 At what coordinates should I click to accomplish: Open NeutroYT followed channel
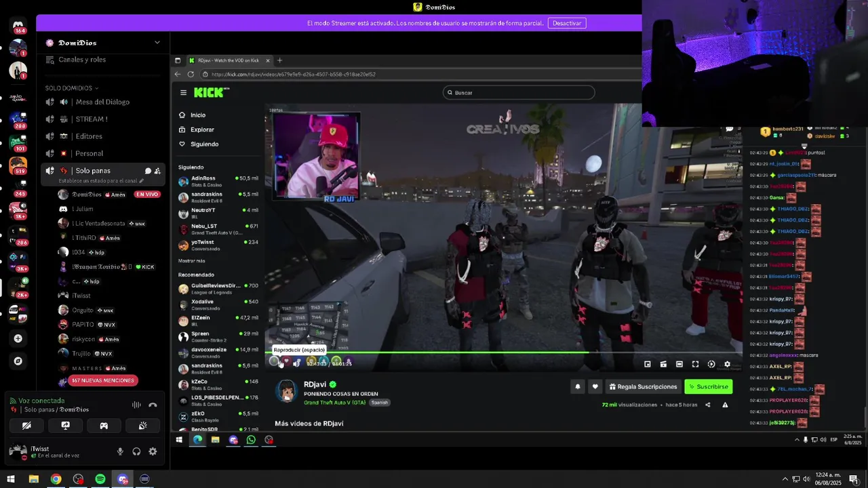click(218, 213)
